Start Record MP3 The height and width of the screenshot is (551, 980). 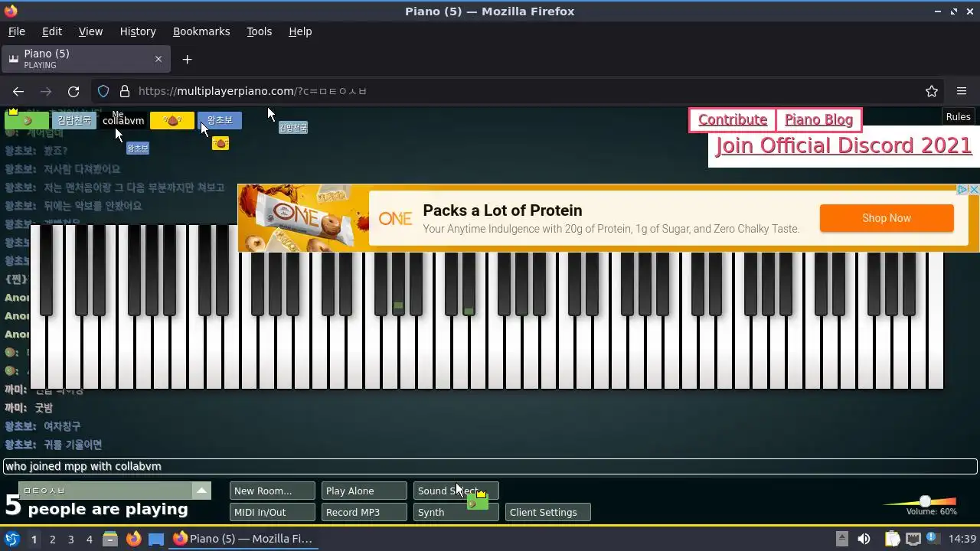(364, 512)
